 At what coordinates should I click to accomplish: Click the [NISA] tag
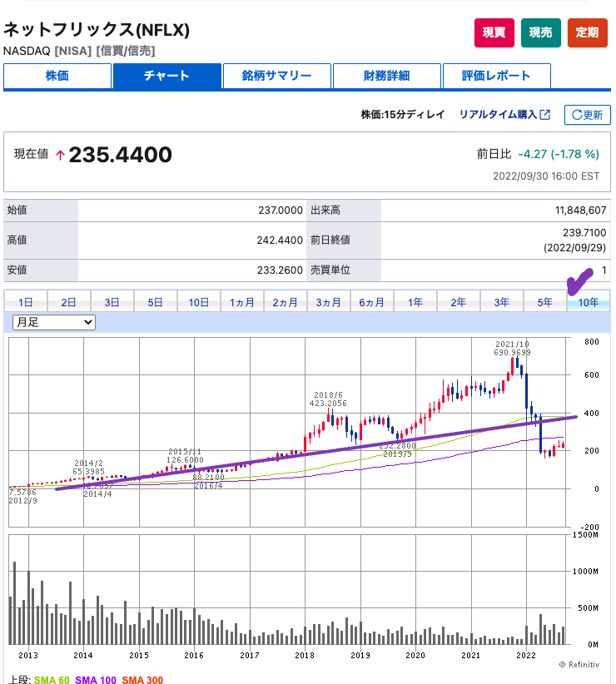coord(73,51)
